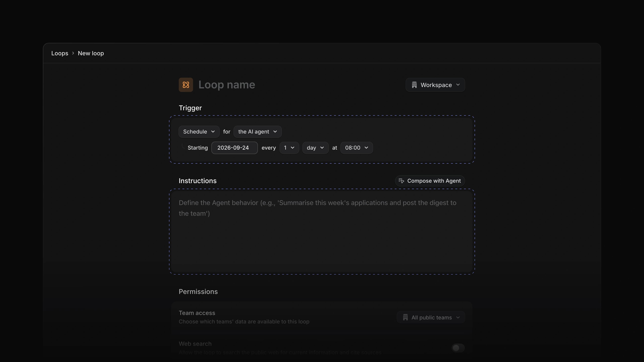Click the orange loop icon picker
Image resolution: width=644 pixels, height=362 pixels.
click(186, 85)
